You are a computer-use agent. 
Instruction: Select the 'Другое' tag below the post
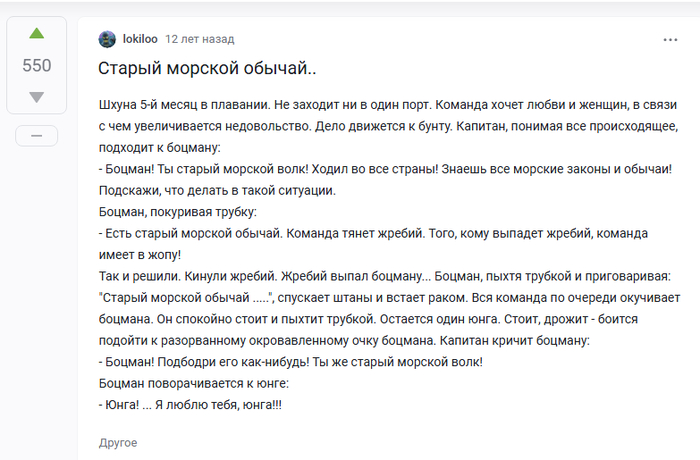pyautogui.click(x=118, y=443)
